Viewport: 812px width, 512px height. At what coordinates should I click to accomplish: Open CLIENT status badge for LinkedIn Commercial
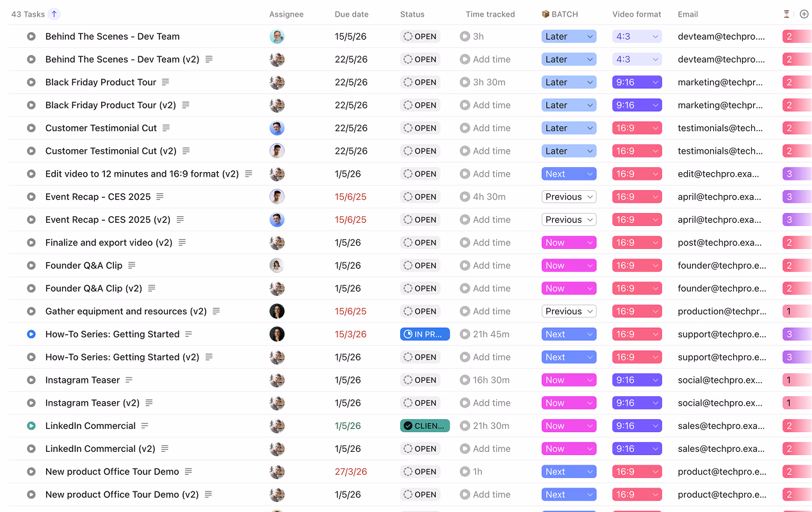pyautogui.click(x=425, y=426)
